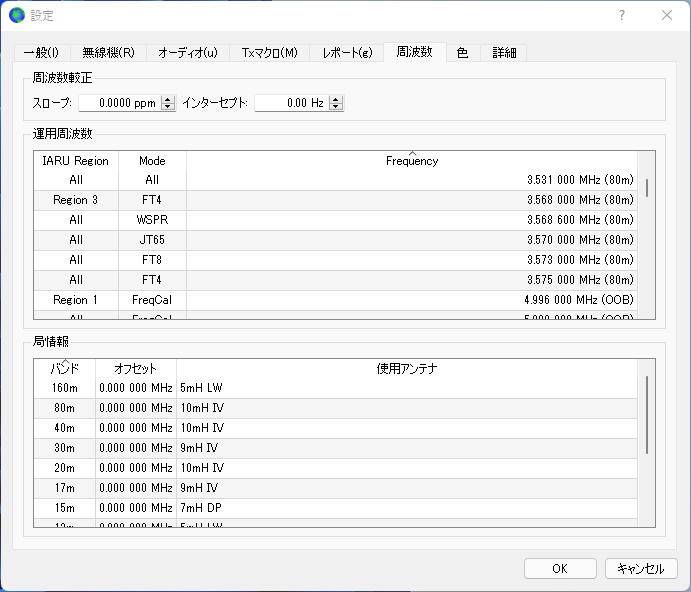Select the 20m band row
Viewport: 691px width, 592px height.
coord(336,468)
